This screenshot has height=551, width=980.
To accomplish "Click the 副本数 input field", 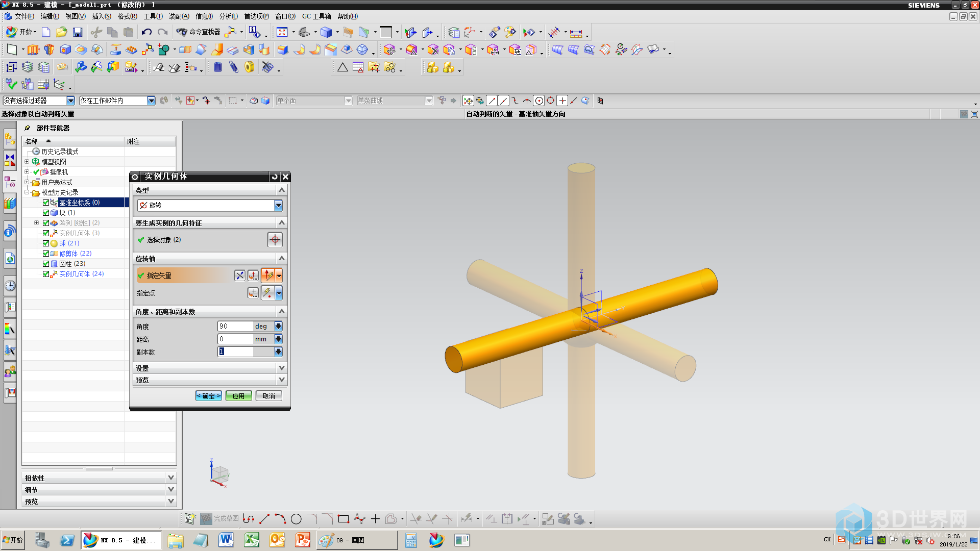I will coord(235,352).
